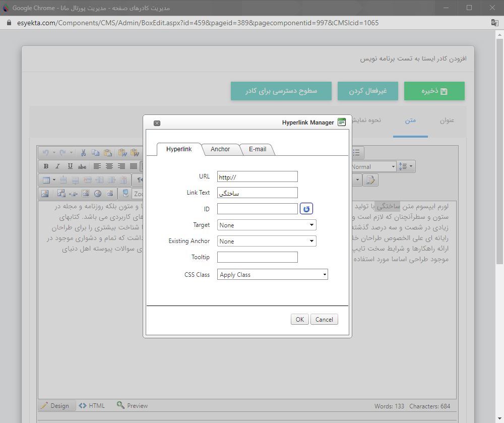Open the Target dropdown in Hyperlink Manager
Viewport: 504px width, 423px height.
click(267, 225)
